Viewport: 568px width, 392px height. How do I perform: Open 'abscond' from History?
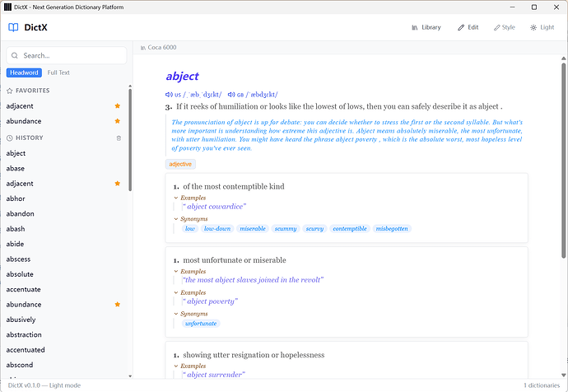click(20, 365)
